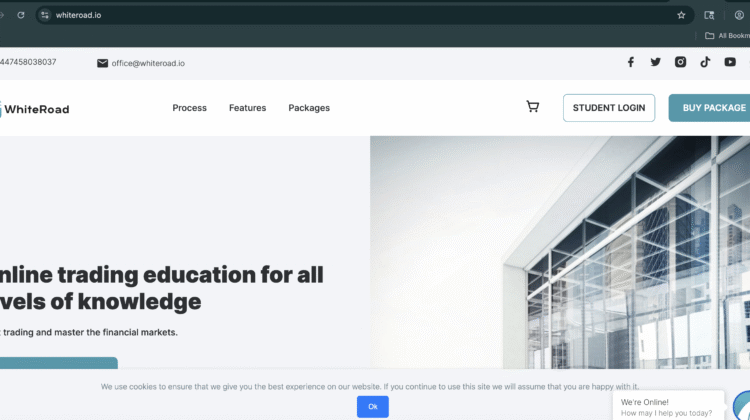This screenshot has height=420, width=750.
Task: Open the Facebook social icon
Action: tap(630, 62)
